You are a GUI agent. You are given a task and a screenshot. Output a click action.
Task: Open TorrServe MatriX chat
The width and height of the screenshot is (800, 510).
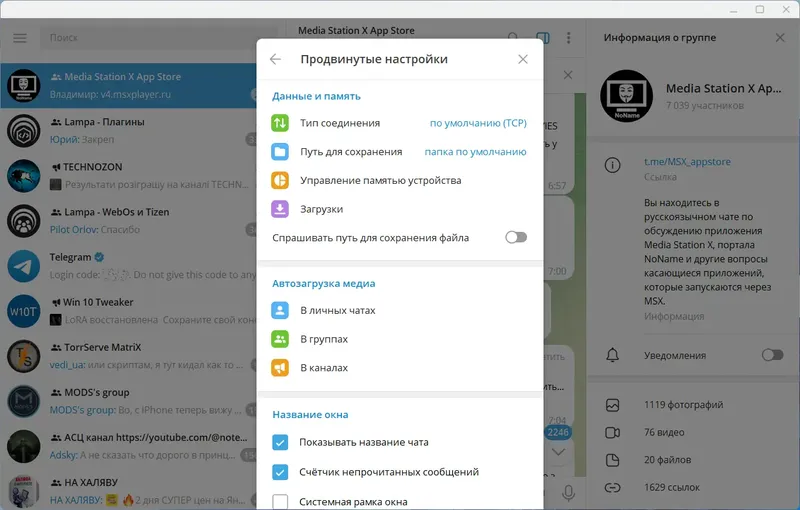(129, 355)
